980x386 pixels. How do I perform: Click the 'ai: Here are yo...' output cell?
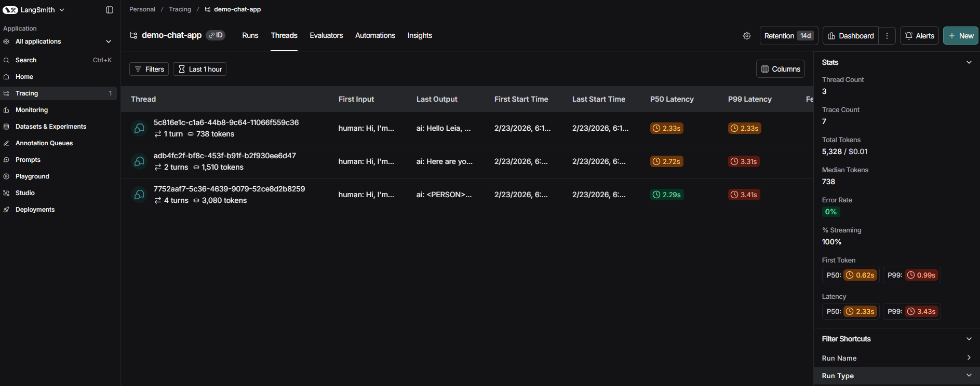[445, 161]
